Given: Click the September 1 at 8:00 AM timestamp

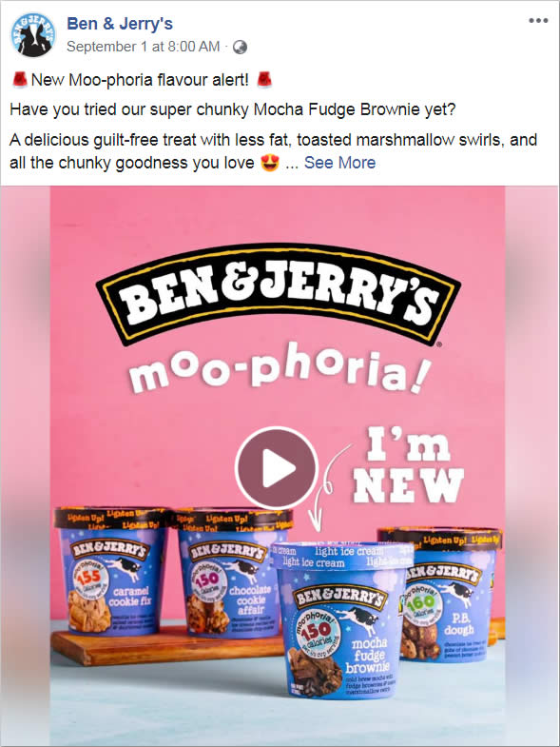Looking at the screenshot, I should [x=143, y=47].
